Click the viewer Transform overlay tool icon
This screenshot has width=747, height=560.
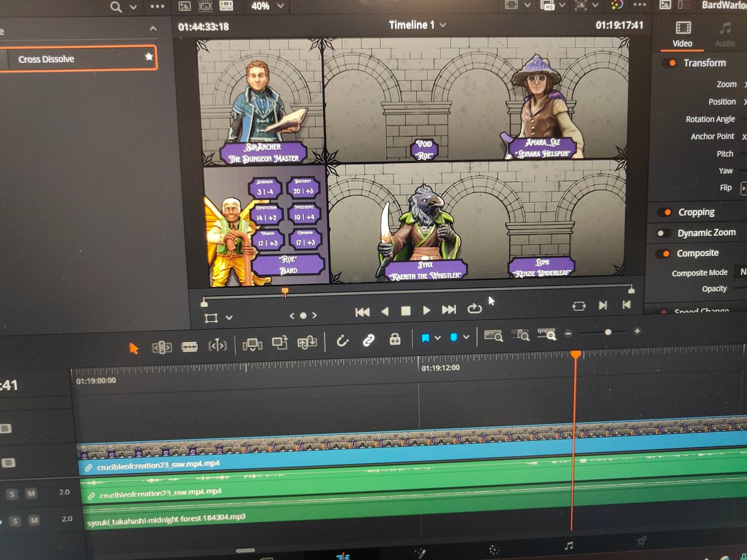[x=211, y=318]
